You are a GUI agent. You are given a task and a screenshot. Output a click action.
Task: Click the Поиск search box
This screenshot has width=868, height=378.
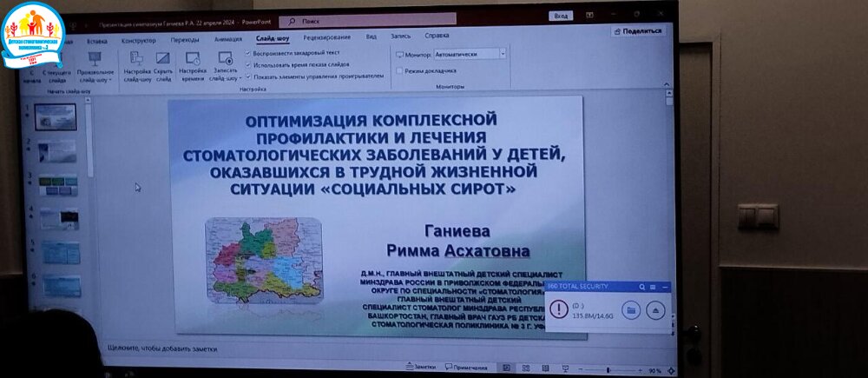click(x=367, y=21)
